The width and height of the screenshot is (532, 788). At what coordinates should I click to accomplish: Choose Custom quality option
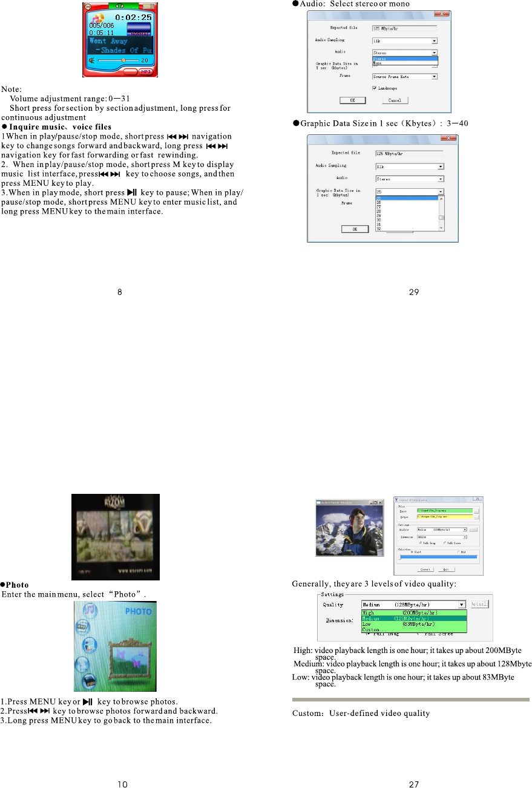tap(414, 629)
